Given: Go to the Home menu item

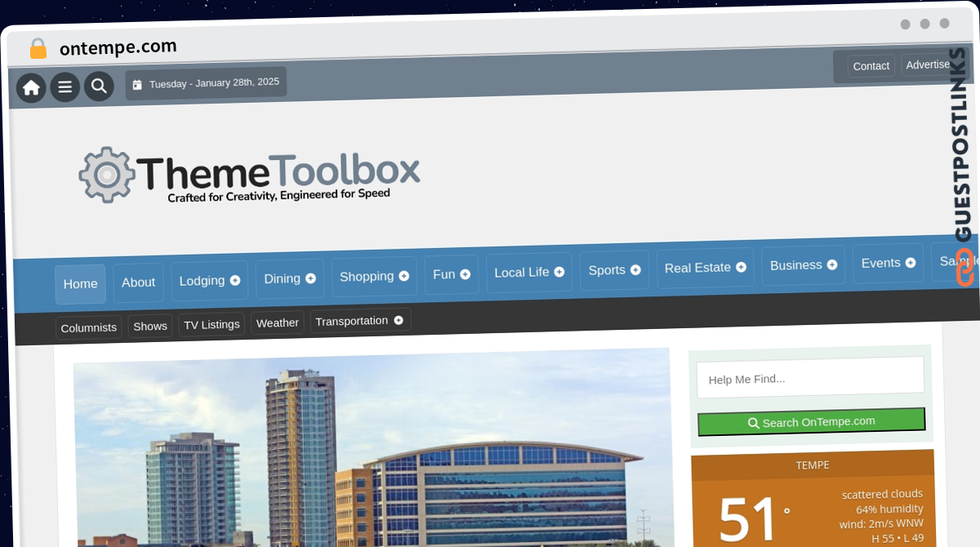Looking at the screenshot, I should [80, 284].
